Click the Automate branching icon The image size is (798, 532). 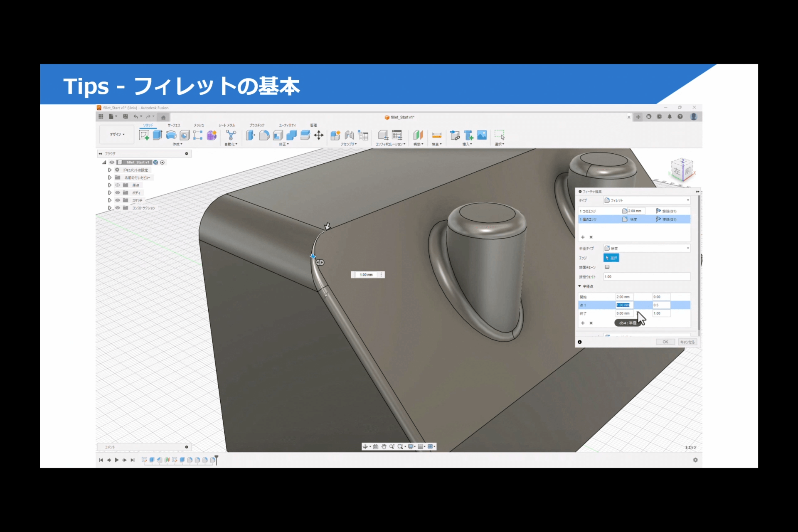231,135
